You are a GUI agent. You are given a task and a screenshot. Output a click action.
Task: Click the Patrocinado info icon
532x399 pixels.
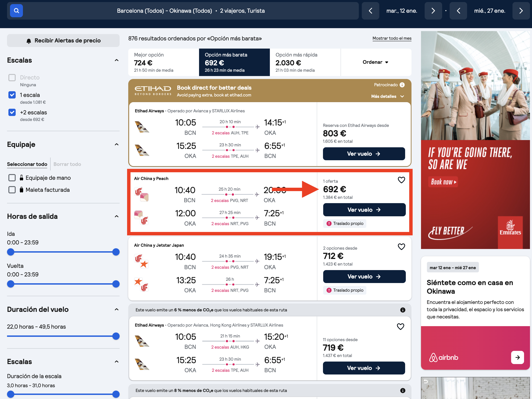[x=402, y=85]
